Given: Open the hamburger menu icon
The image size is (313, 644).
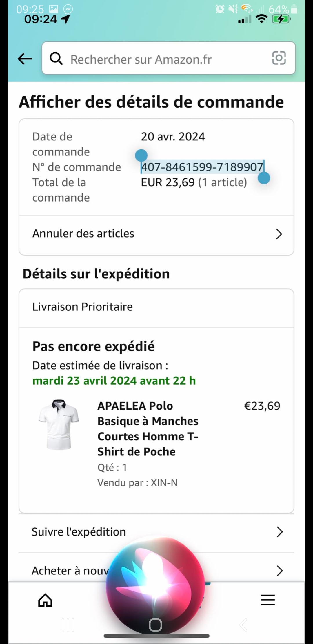Looking at the screenshot, I should pyautogui.click(x=268, y=600).
